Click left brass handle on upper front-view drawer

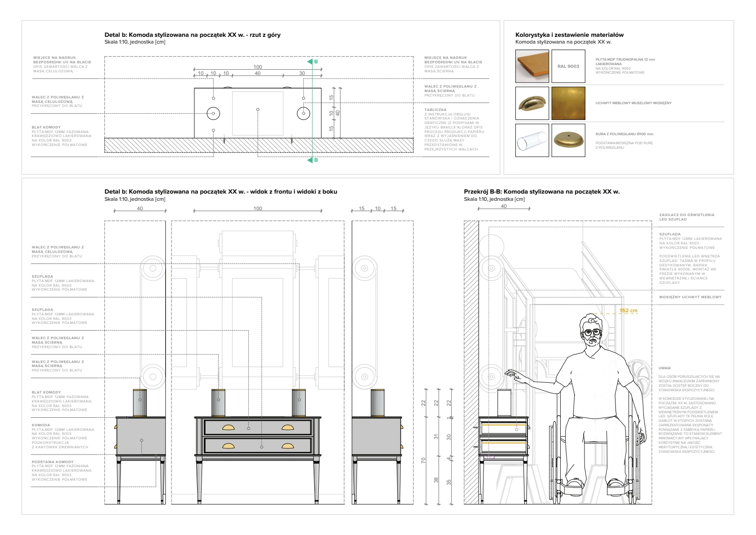point(229,428)
